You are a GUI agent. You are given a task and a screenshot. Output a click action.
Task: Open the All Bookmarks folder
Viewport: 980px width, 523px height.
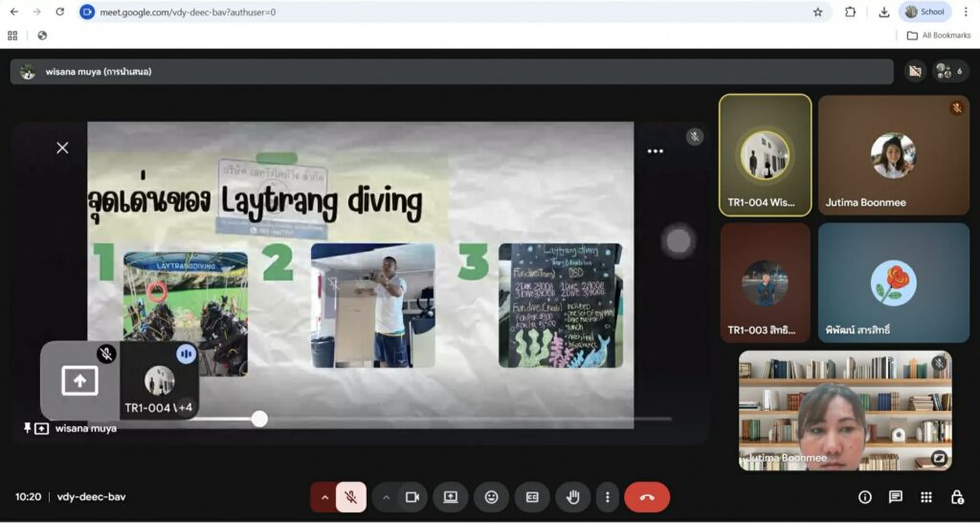coord(938,35)
